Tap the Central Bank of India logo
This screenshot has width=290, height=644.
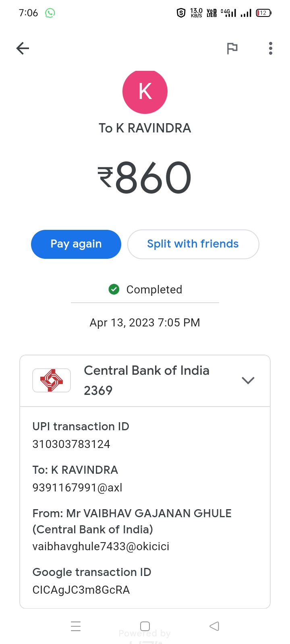pyautogui.click(x=52, y=380)
